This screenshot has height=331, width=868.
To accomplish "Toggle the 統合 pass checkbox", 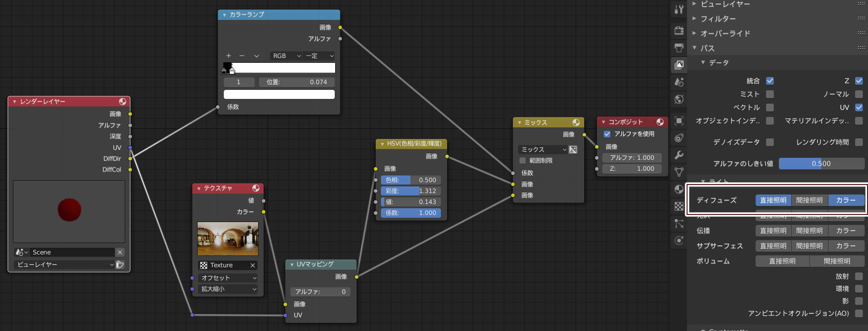I will (x=770, y=81).
